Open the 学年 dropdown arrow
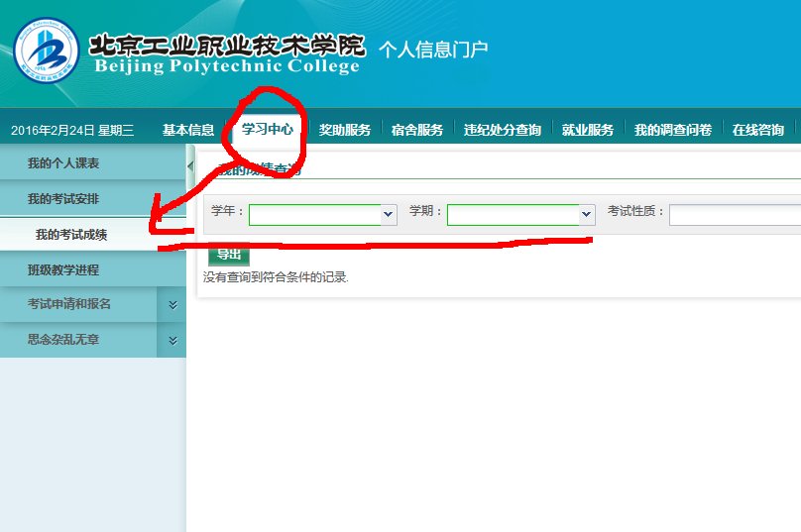Screen dimensions: 801x532 point(389,214)
